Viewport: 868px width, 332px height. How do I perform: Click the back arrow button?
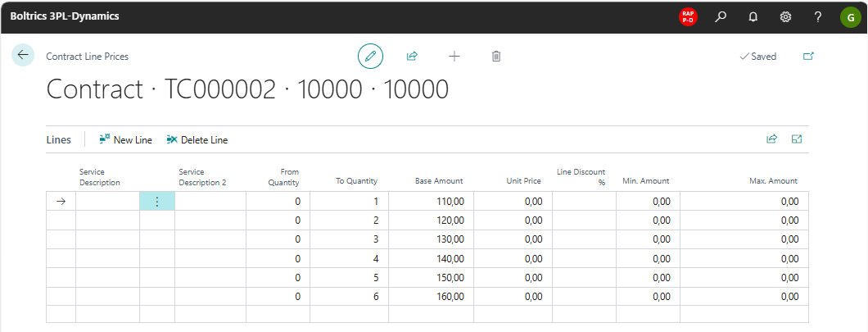(23, 55)
